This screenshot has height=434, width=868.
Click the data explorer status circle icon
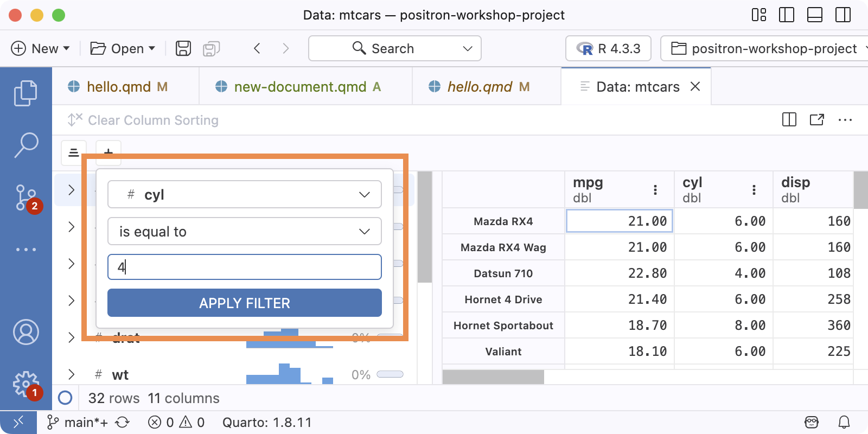[65, 398]
